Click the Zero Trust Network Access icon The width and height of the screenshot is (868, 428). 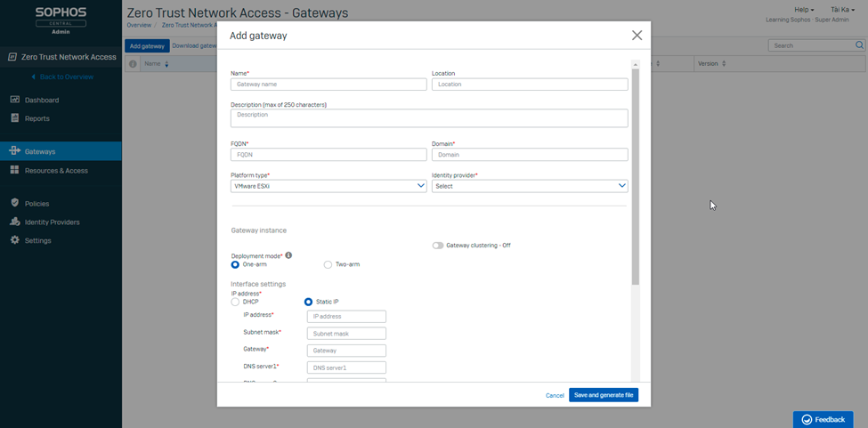pyautogui.click(x=12, y=57)
